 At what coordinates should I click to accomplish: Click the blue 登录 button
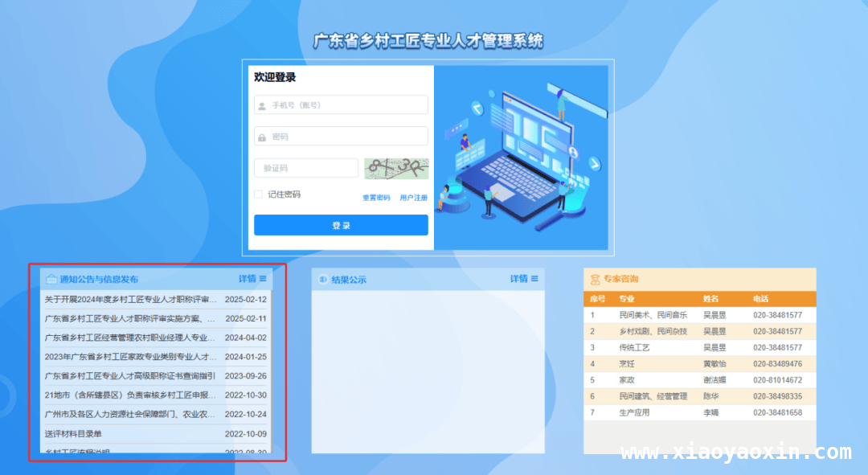point(341,225)
